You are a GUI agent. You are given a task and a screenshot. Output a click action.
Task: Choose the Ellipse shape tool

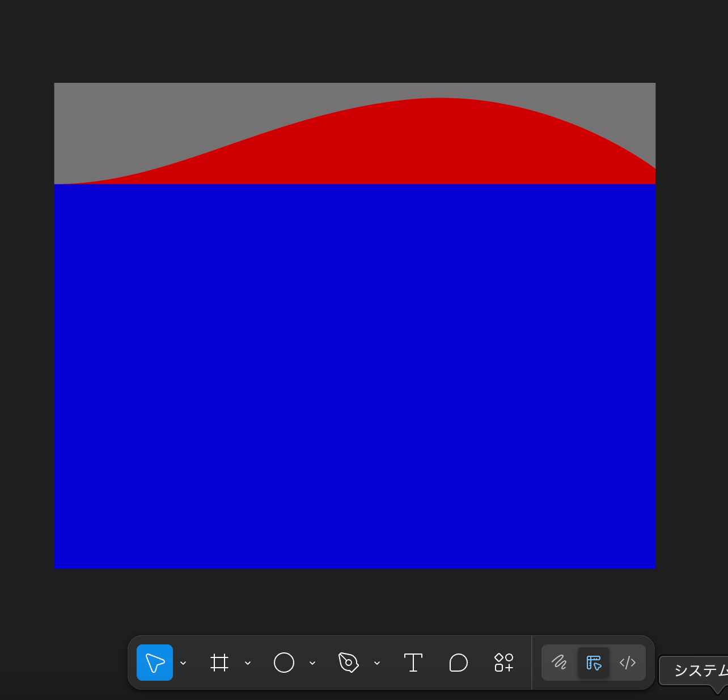point(284,663)
